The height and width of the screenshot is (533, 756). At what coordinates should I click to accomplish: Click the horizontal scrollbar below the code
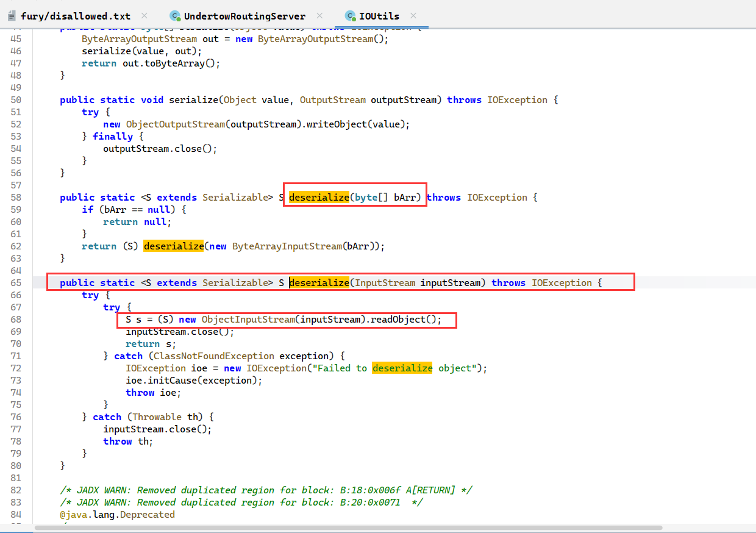348,528
